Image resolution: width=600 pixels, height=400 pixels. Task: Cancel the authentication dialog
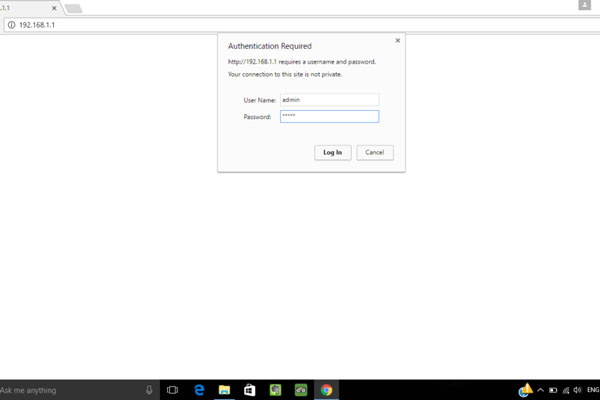point(375,152)
